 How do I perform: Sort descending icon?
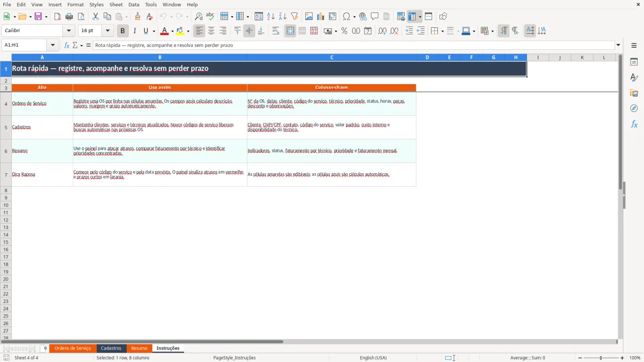point(283,17)
